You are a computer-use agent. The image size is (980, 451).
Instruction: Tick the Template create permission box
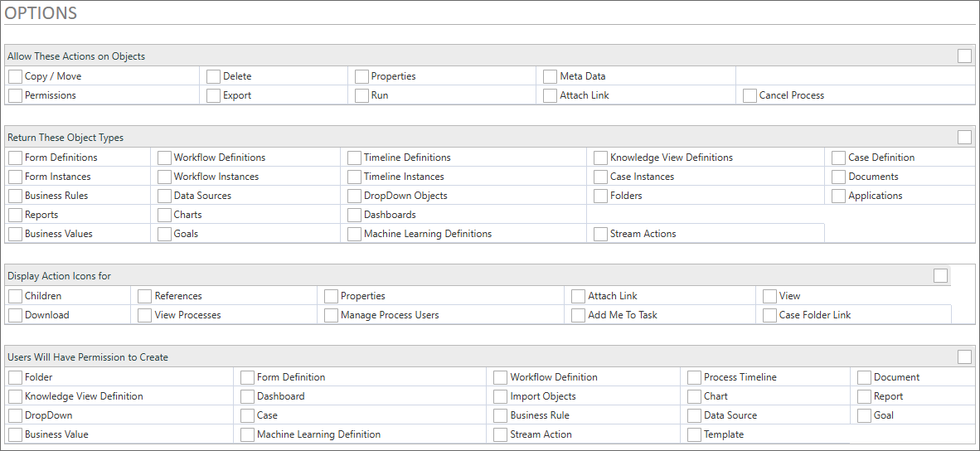tap(695, 434)
